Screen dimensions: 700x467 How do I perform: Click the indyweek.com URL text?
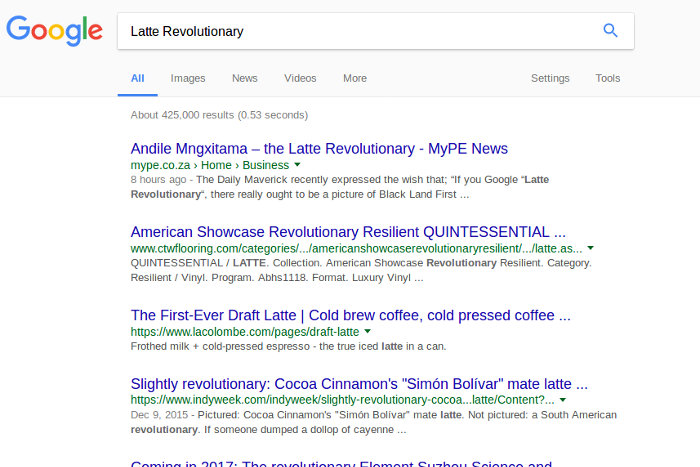342,400
